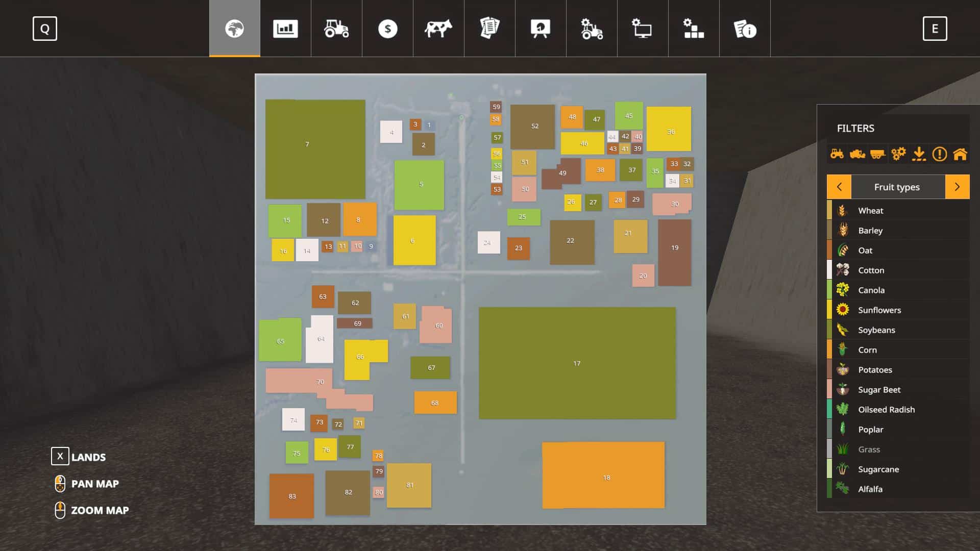The image size is (980, 551).
Task: Toggle the combine harvester map filter
Action: point(857,154)
